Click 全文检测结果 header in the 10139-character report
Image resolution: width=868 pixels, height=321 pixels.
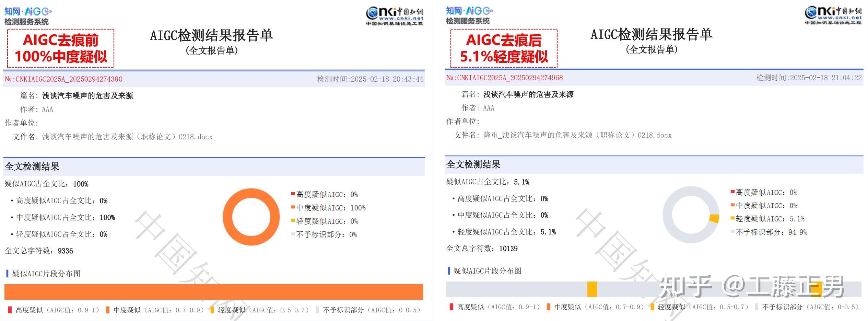473,165
